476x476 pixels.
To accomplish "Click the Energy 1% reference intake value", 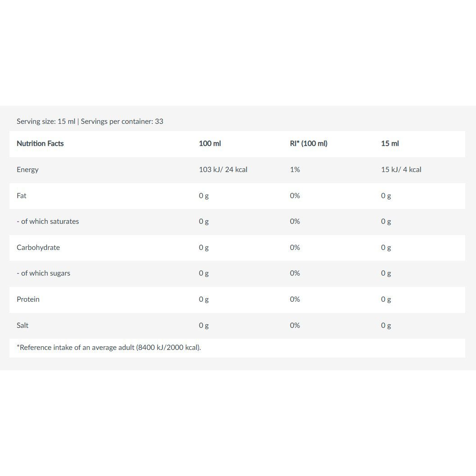I will (x=295, y=170).
